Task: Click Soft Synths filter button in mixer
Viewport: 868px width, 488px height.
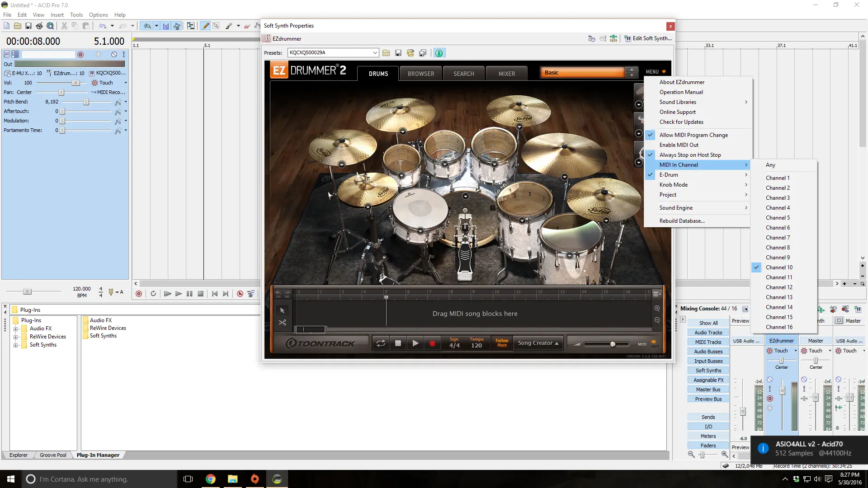Action: [708, 371]
